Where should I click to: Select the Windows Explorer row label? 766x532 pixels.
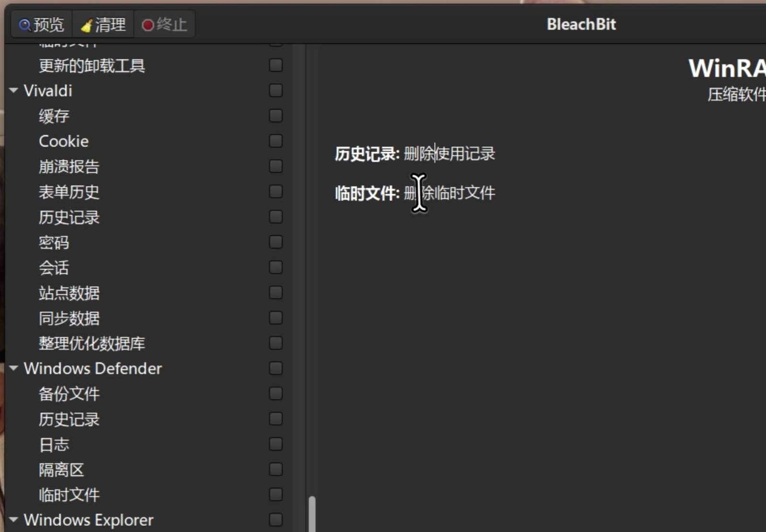click(89, 520)
